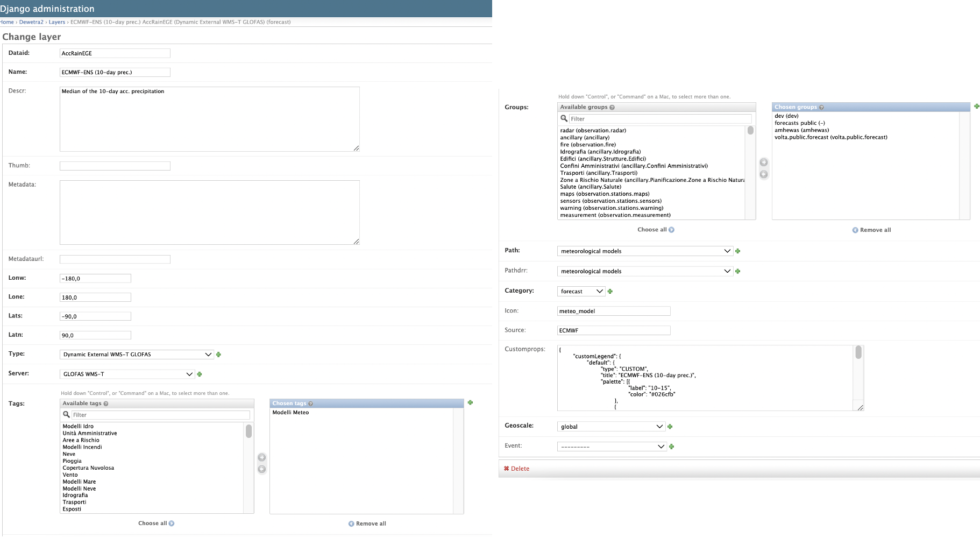Move selected group to chosen (upper arrow)
980x545 pixels.
coord(764,162)
